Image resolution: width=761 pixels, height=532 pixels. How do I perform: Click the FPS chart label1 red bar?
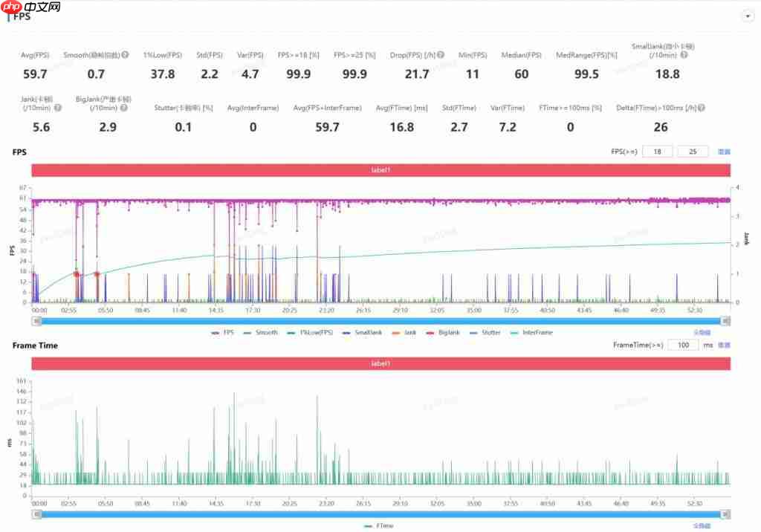click(x=380, y=170)
